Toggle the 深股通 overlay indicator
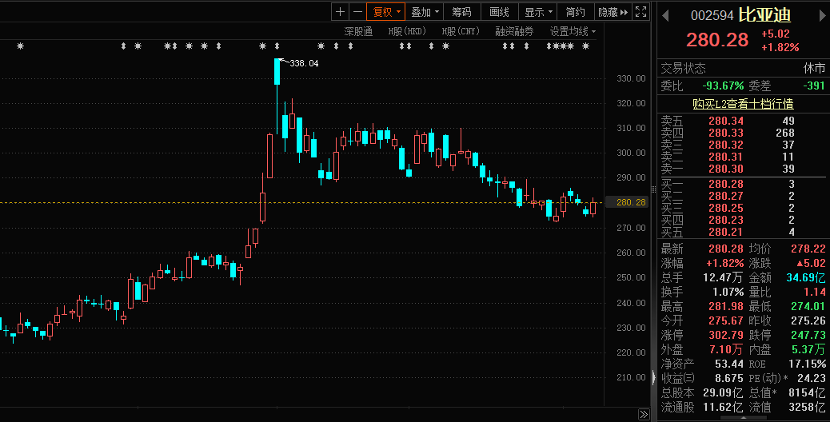This screenshot has width=830, height=422. tap(358, 31)
